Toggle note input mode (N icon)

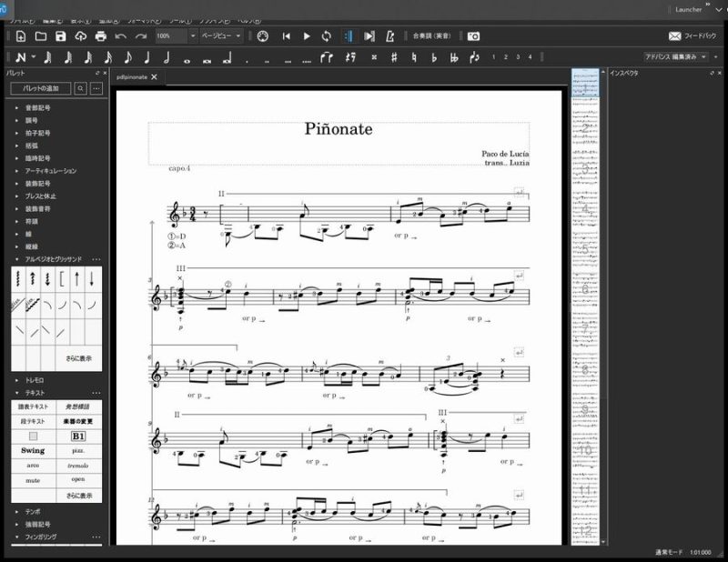click(20, 57)
